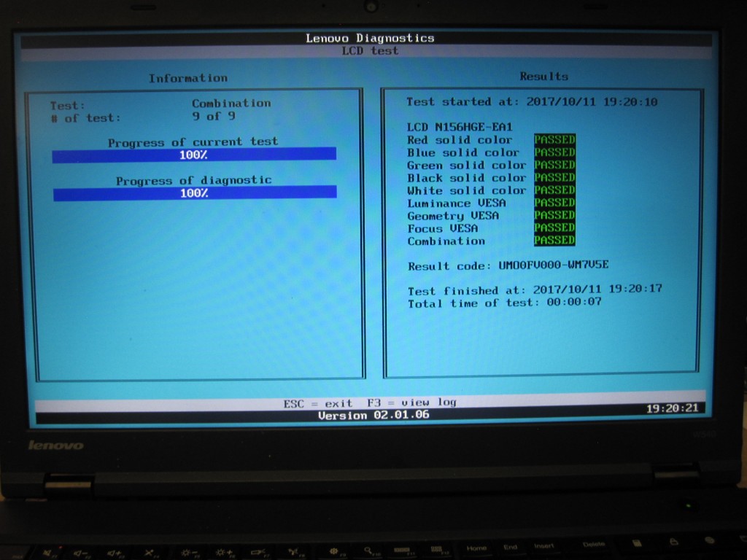Select the 'White solid color' test row
The width and height of the screenshot is (747, 560).
click(491, 190)
